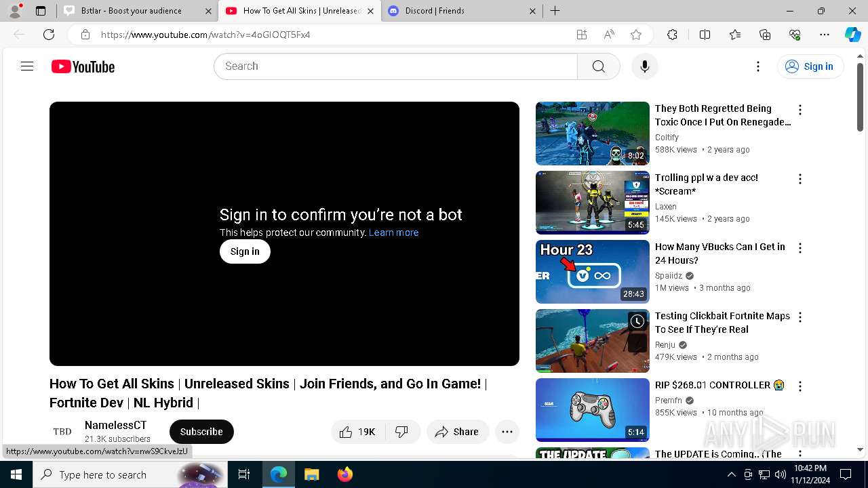Image resolution: width=868 pixels, height=488 pixels.
Task: Open the YouTube guide hamburger menu
Action: (x=27, y=66)
